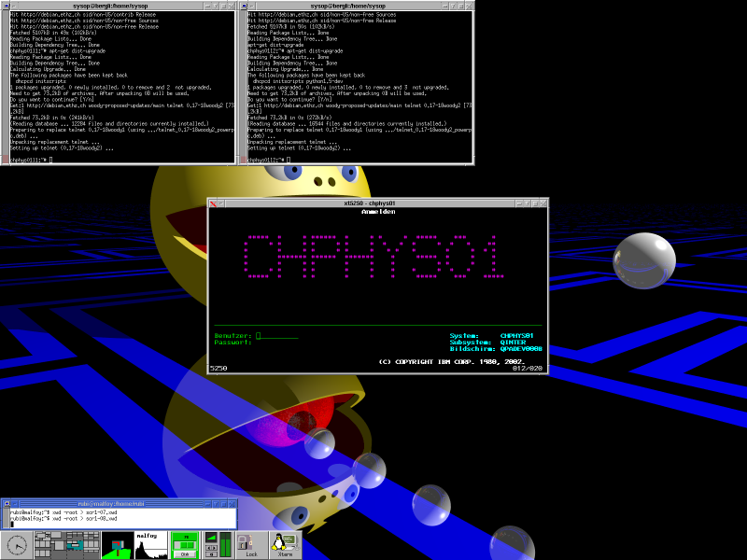Close the chphys0111 sysop terminal window

[232, 7]
